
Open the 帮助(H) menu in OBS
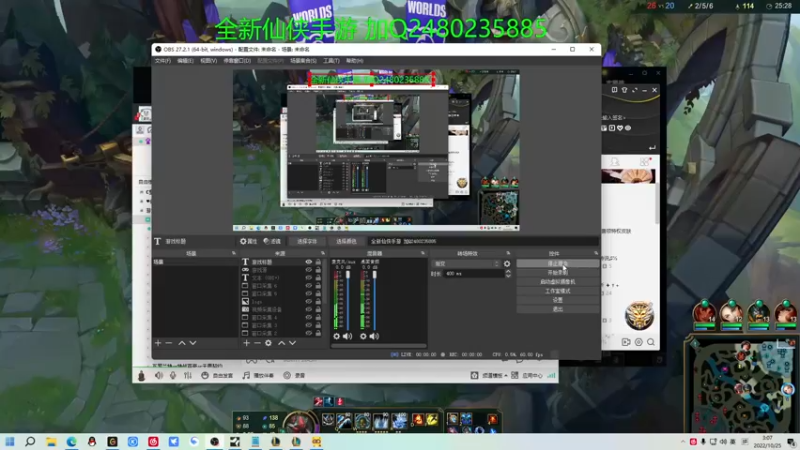tap(355, 61)
